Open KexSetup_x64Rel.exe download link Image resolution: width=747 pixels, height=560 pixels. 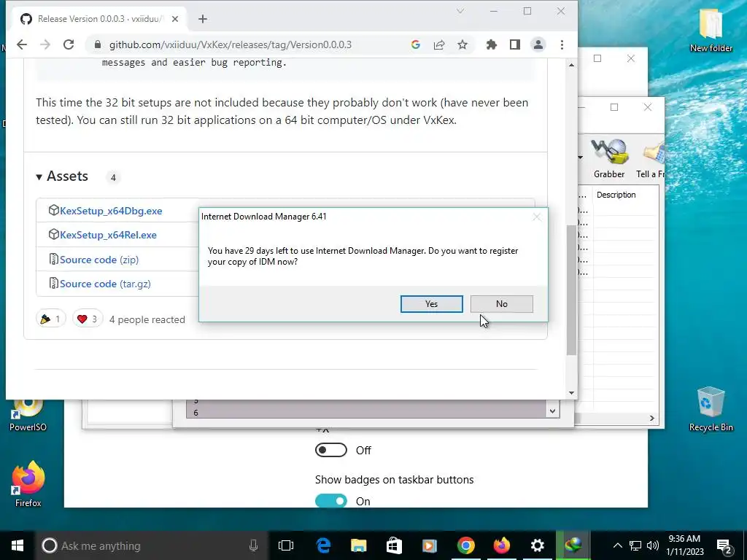[x=108, y=235]
